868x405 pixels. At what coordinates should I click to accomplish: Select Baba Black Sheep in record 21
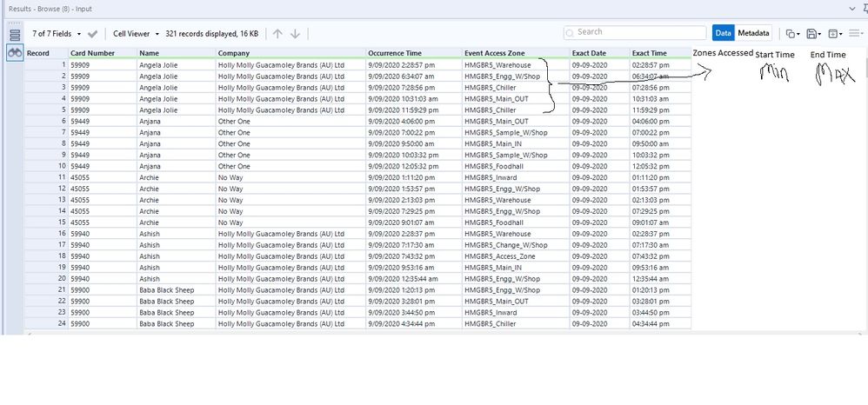click(176, 290)
